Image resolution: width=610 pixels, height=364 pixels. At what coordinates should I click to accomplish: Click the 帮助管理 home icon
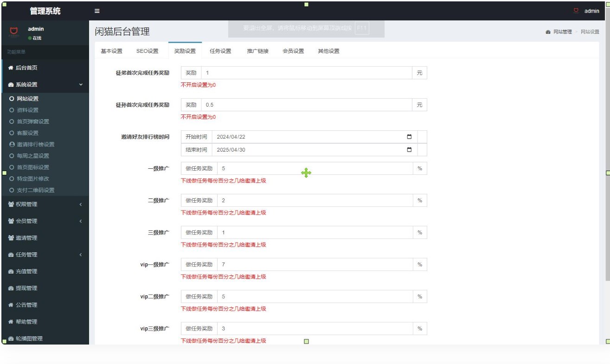click(x=11, y=322)
